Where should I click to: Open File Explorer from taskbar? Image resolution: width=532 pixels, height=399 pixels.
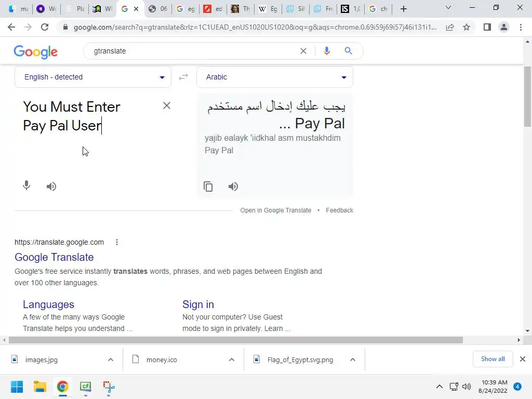pos(39,387)
